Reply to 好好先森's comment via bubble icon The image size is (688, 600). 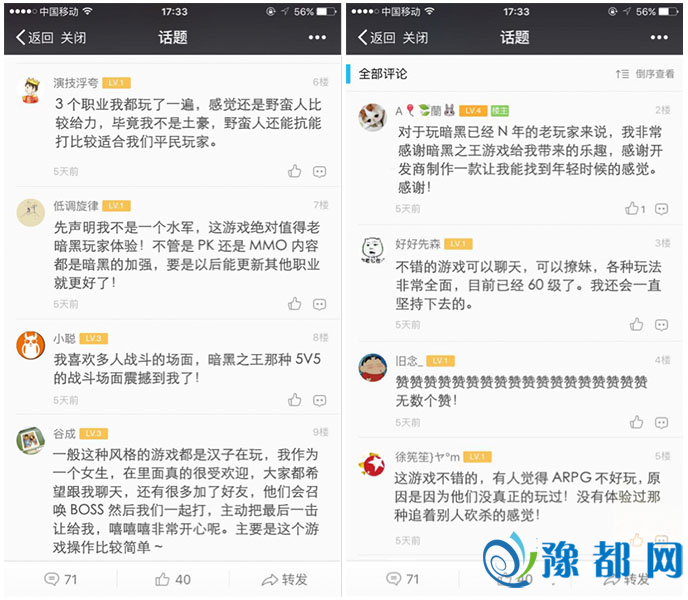pyautogui.click(x=661, y=325)
